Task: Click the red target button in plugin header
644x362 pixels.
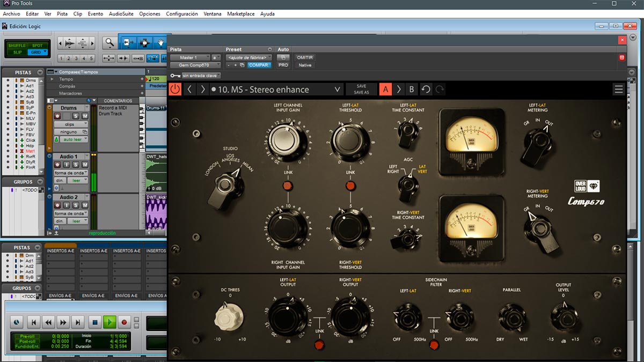Action: [622, 57]
